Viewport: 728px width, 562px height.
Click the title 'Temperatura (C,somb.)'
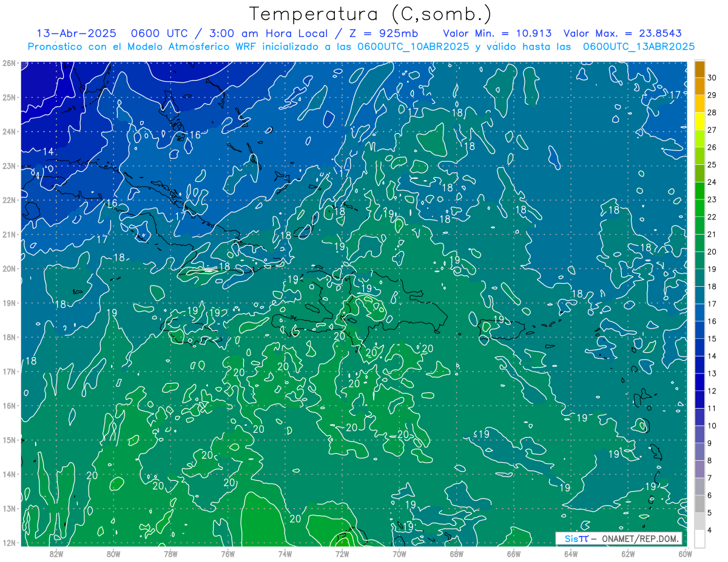tap(371, 15)
